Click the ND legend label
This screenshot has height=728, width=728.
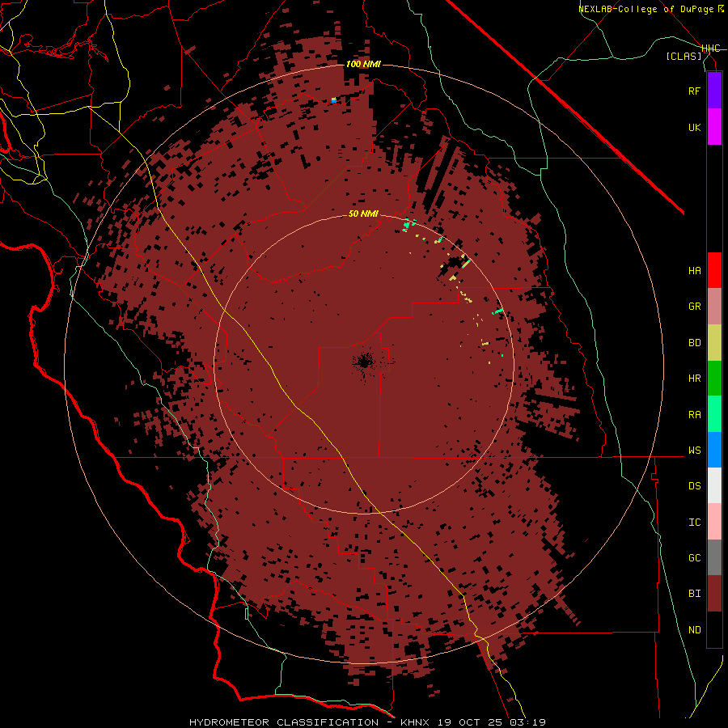click(x=694, y=629)
